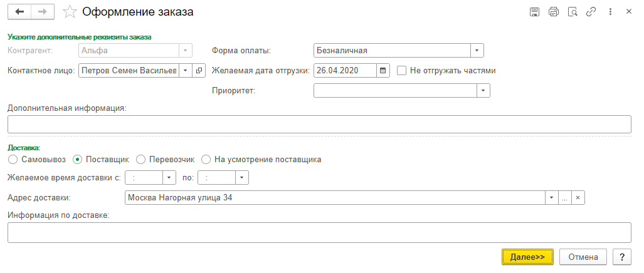
Task: Click the forward navigation arrow
Action: click(43, 12)
